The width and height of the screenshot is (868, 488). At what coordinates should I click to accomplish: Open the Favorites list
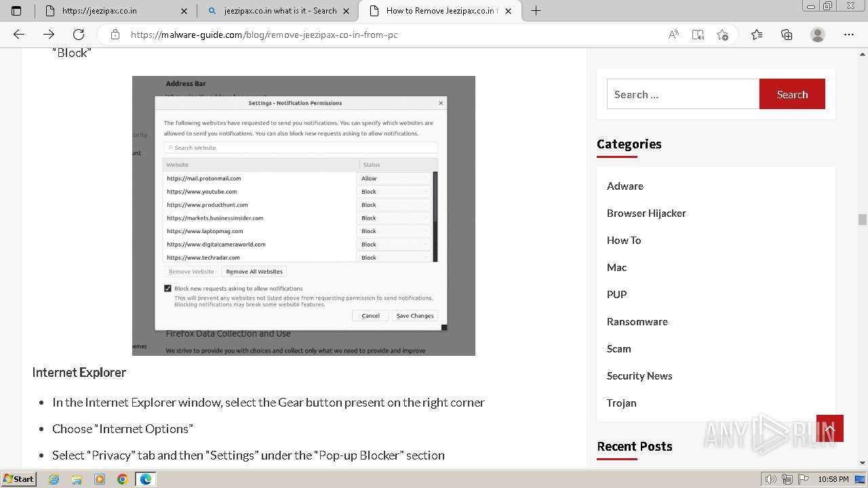pyautogui.click(x=757, y=35)
